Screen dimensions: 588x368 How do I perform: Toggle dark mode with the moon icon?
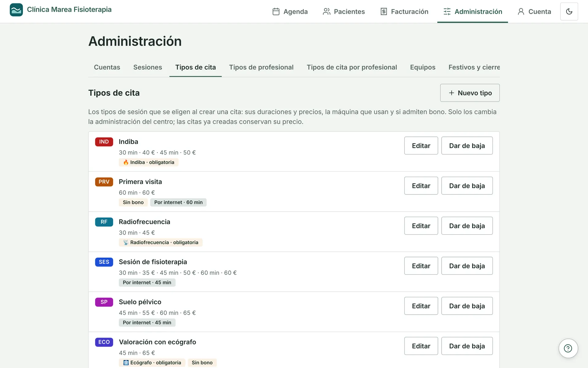click(x=569, y=12)
